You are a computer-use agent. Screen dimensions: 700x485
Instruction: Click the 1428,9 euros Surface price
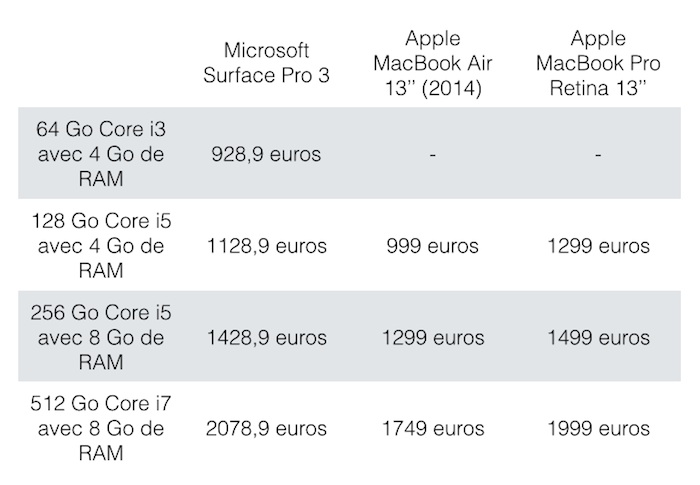266,338
